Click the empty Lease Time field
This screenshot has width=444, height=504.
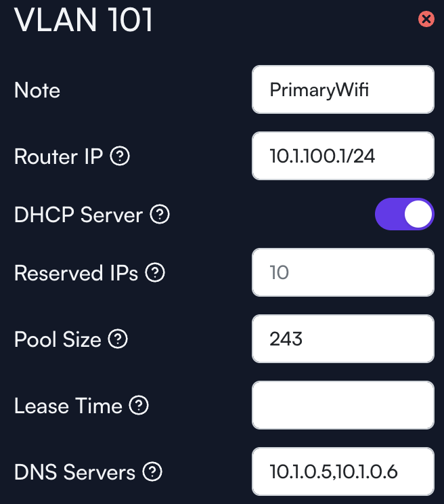(x=343, y=405)
